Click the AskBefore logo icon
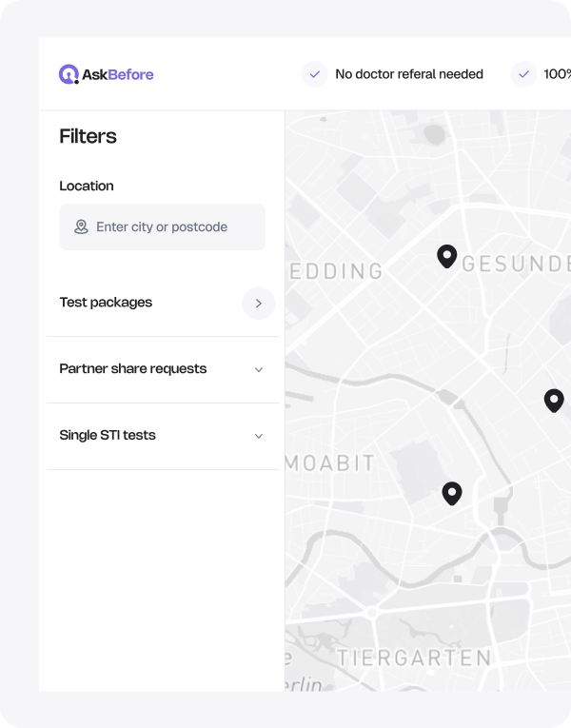Image resolution: width=571 pixels, height=728 pixels. 69,74
